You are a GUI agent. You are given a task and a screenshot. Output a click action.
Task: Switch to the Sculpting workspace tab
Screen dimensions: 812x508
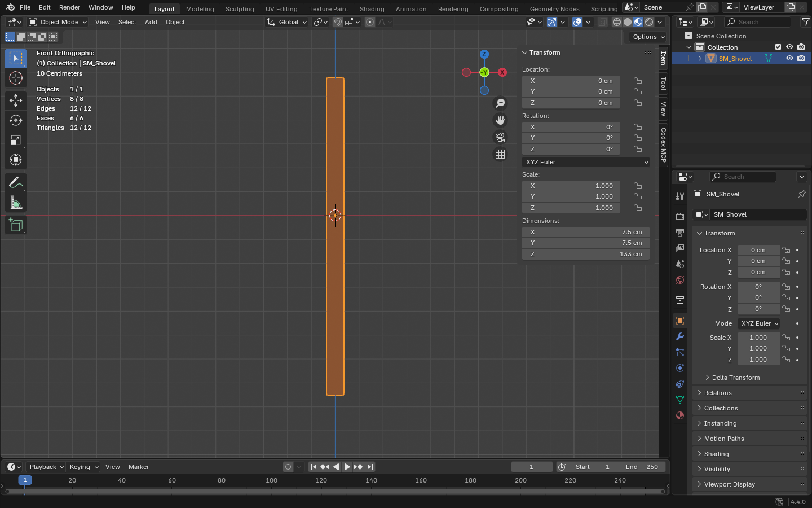[240, 8]
